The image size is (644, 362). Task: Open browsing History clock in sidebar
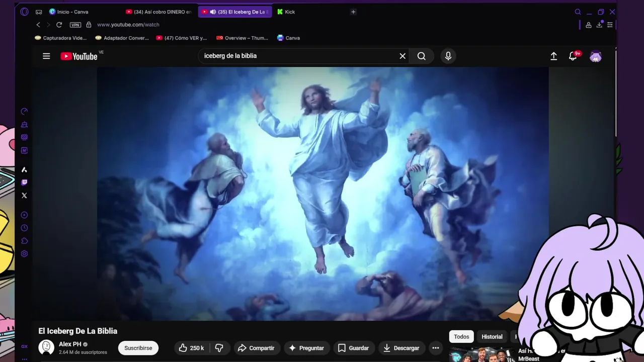(24, 228)
